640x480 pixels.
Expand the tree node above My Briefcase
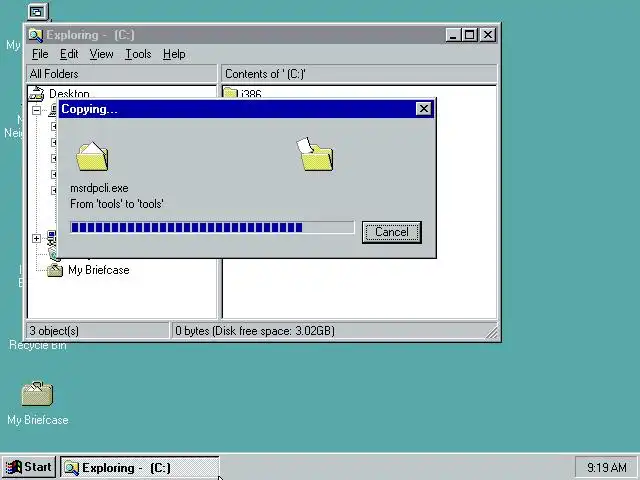[x=36, y=238]
